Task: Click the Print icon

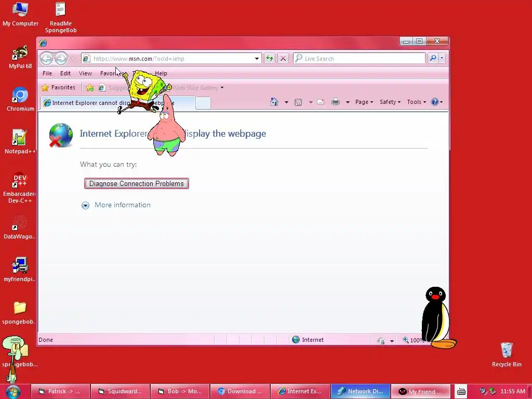Action: (336, 102)
